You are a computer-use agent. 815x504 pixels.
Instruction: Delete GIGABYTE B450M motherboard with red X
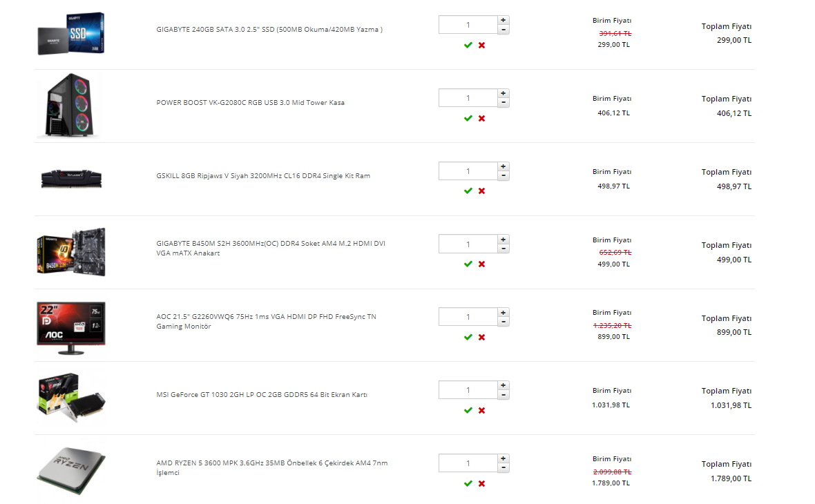coord(482,264)
